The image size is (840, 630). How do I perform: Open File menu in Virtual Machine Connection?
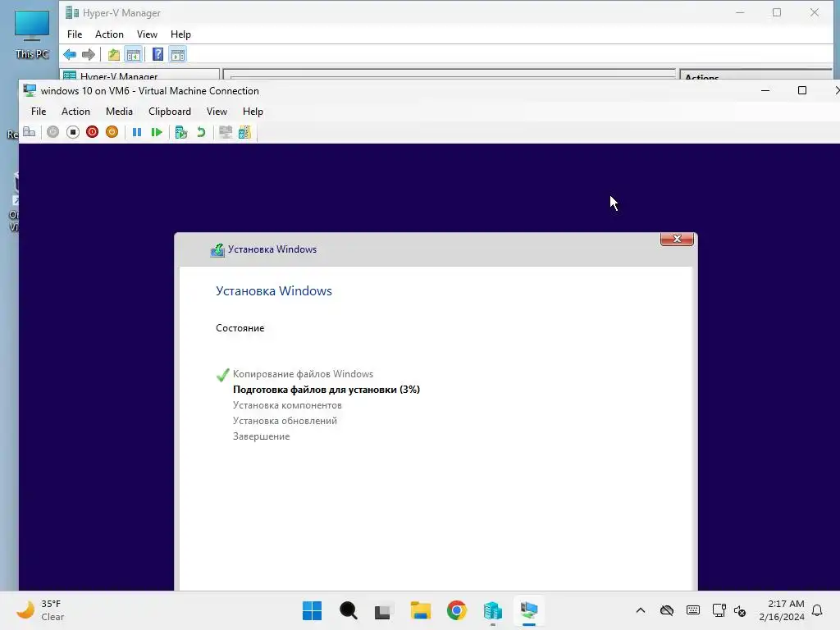click(x=39, y=112)
